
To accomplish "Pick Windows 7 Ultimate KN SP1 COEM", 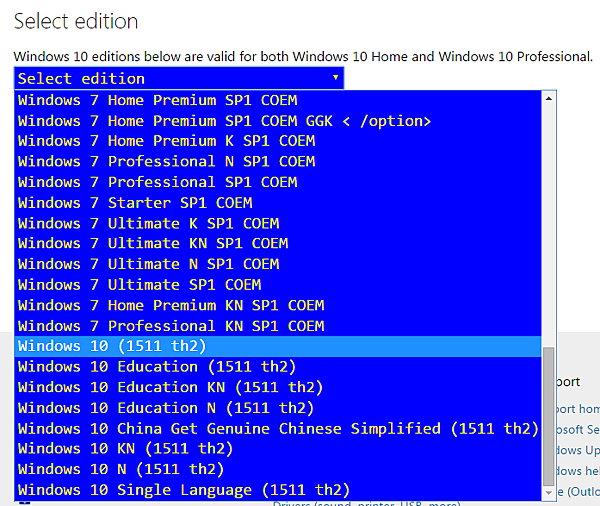I will coord(278,243).
